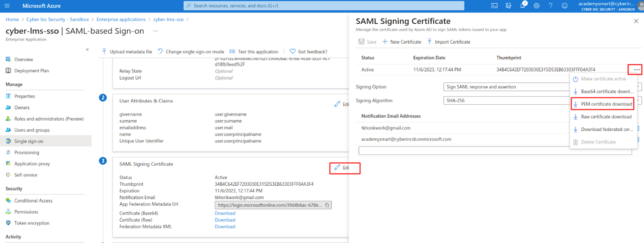The image size is (644, 243).
Task: Click the Save button in certificate panel
Action: pyautogui.click(x=367, y=42)
